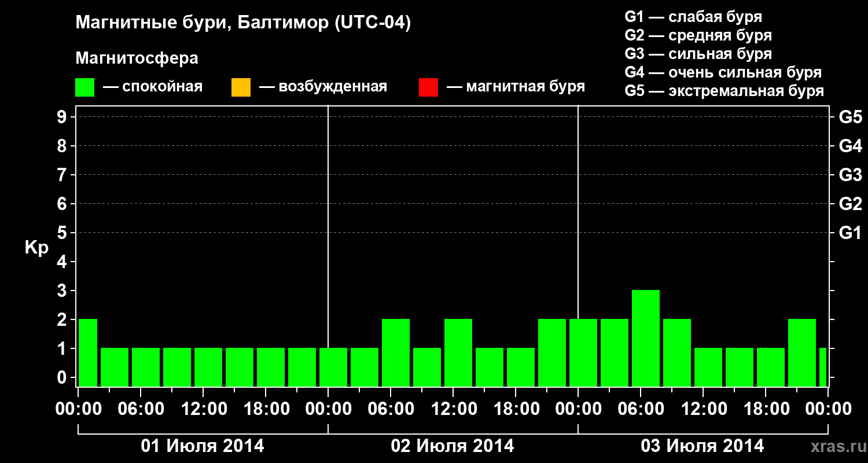Viewport: 868px width, 463px height.
Task: Click the '— спокойная' legend label
Action: point(153,87)
